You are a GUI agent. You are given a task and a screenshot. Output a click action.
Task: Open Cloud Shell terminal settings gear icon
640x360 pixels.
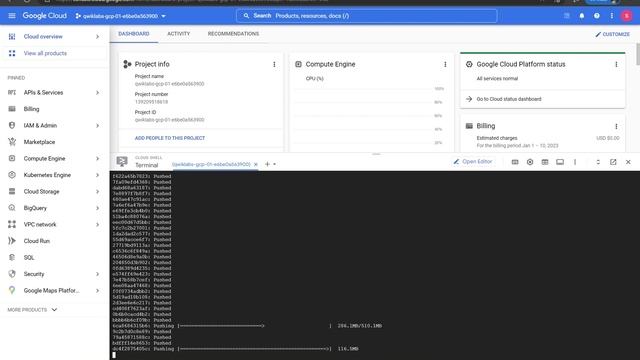click(530, 162)
